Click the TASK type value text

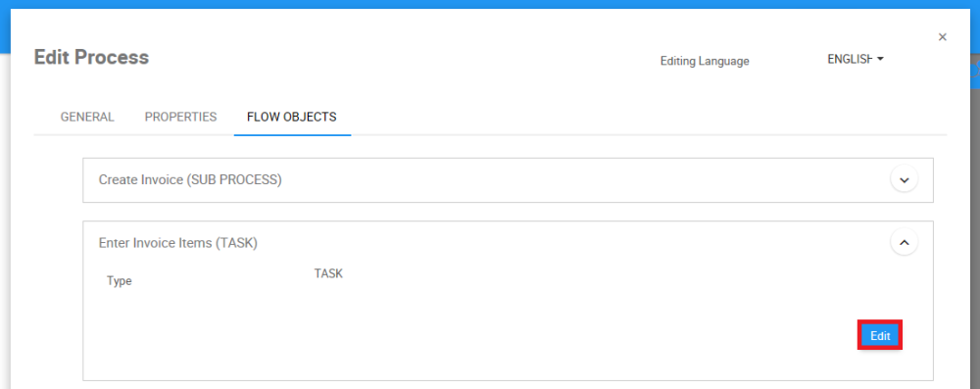coord(328,273)
